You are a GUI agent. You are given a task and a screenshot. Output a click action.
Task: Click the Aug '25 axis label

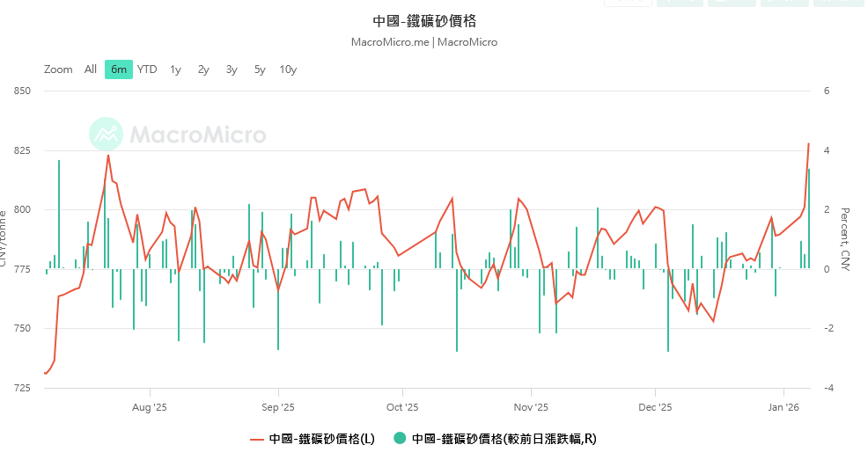point(150,408)
